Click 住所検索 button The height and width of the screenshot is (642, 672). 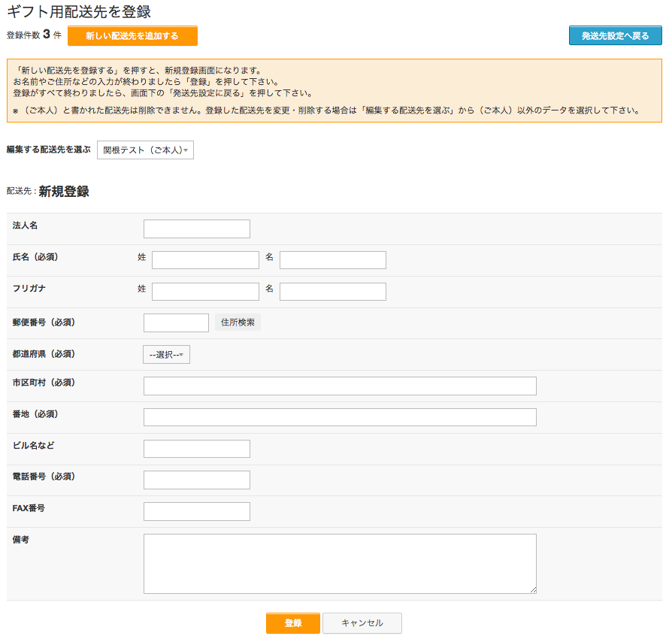238,323
